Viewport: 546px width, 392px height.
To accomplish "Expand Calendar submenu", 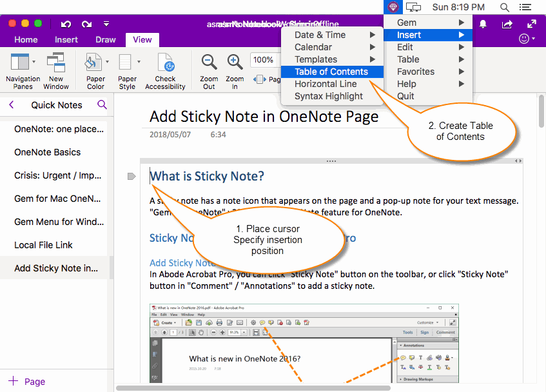I will (332, 47).
